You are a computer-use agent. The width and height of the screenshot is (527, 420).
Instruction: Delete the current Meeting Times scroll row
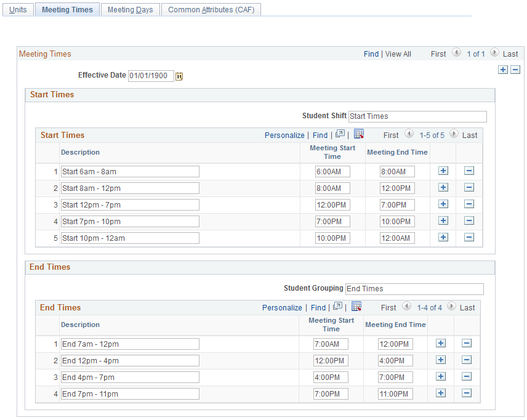pos(515,70)
